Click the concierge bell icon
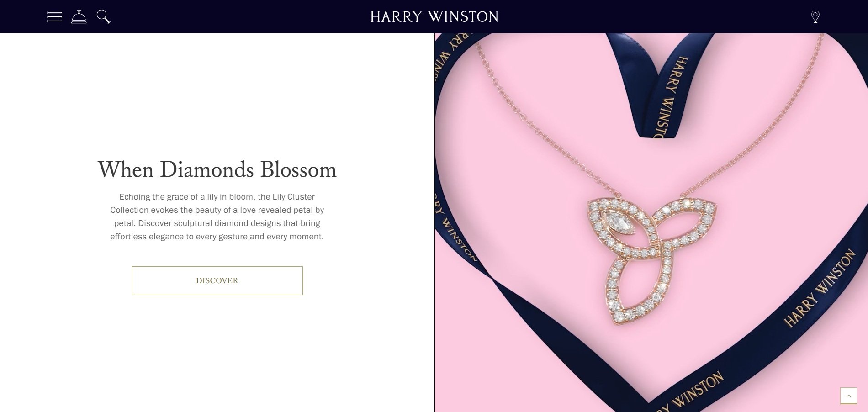The width and height of the screenshot is (868, 412). (x=79, y=17)
